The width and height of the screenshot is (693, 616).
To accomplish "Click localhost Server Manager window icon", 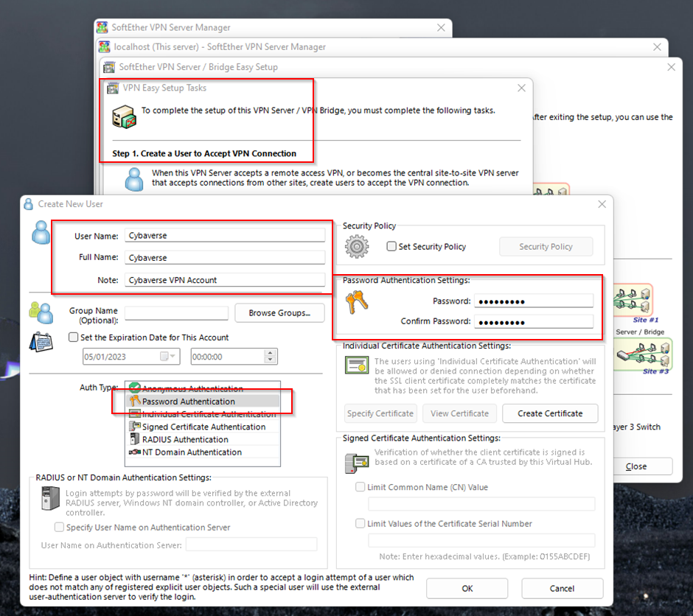I will pos(104,47).
